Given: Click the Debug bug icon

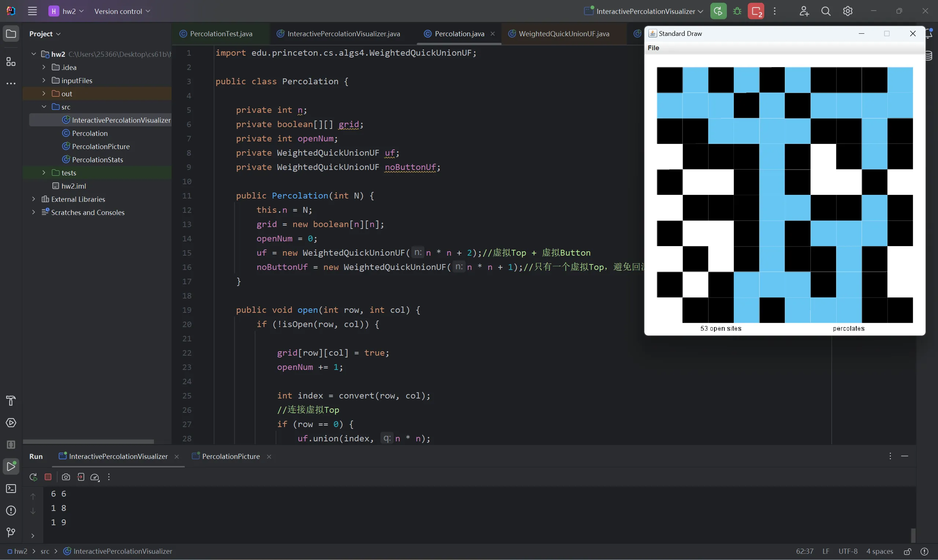Looking at the screenshot, I should click(737, 11).
